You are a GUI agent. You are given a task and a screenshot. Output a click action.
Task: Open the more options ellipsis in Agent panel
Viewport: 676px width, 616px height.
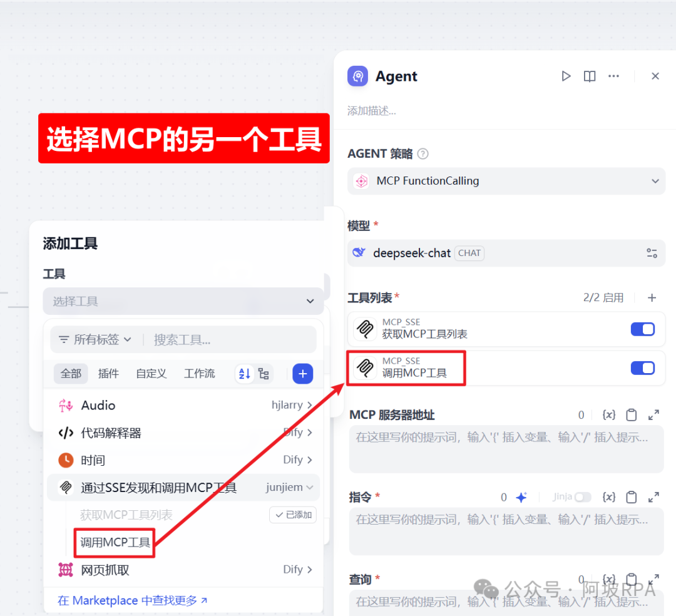(x=613, y=76)
